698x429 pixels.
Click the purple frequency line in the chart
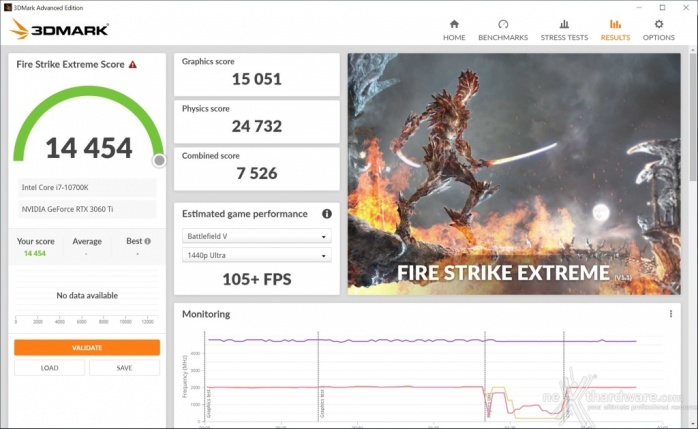tap(422, 340)
